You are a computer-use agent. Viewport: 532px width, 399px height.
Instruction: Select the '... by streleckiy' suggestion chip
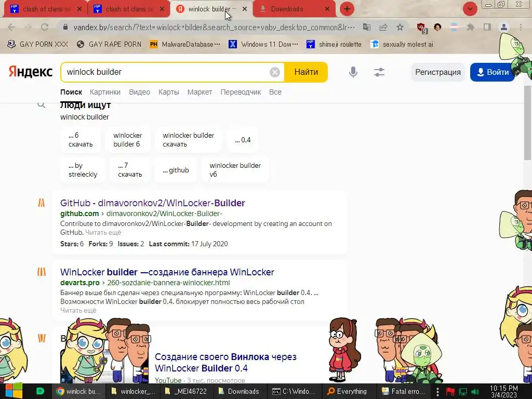[x=83, y=170]
